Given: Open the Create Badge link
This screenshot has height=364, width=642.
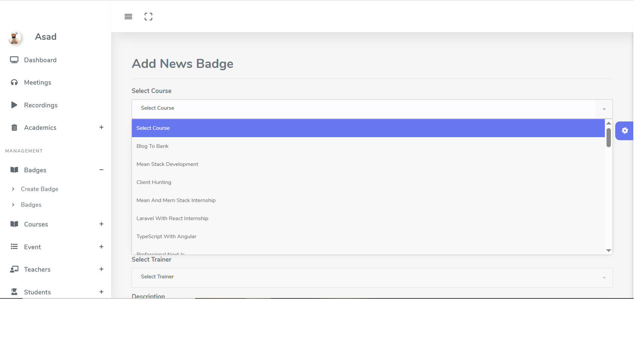Looking at the screenshot, I should pyautogui.click(x=39, y=189).
